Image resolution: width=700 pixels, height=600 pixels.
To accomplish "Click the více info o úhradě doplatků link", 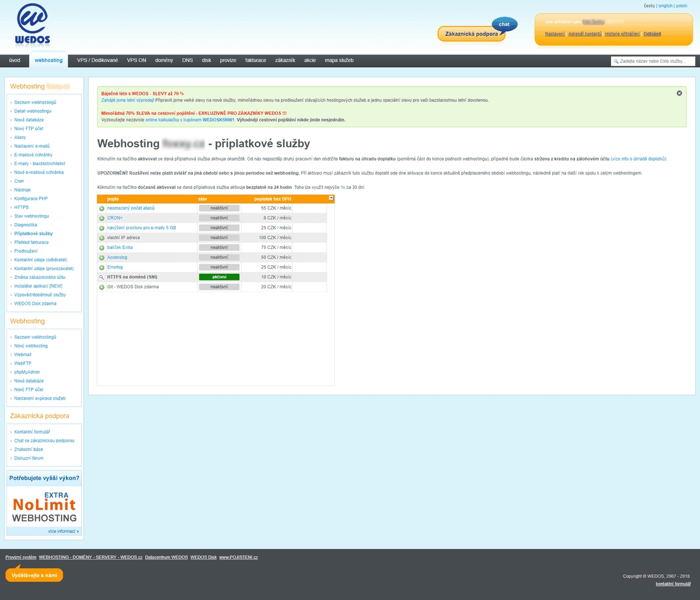I will (x=638, y=159).
